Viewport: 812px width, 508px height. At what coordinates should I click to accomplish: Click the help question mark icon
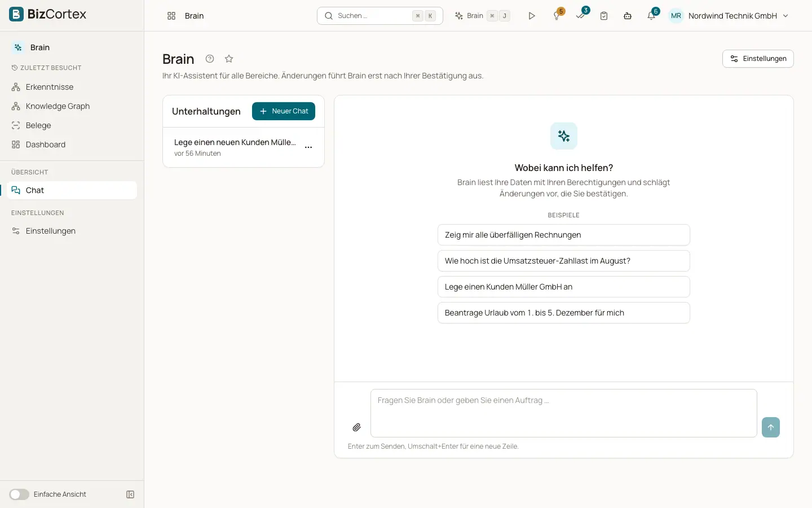click(x=210, y=59)
